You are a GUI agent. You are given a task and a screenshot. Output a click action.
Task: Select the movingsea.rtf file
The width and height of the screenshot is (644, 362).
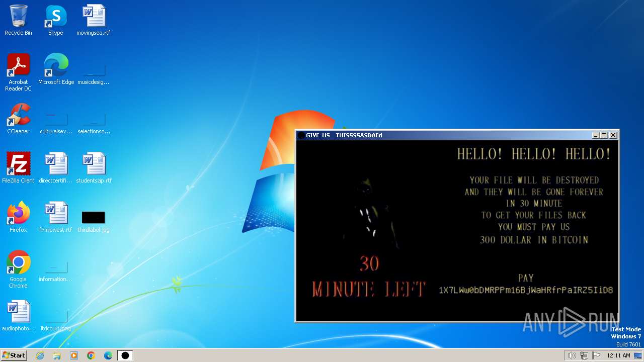(x=94, y=20)
